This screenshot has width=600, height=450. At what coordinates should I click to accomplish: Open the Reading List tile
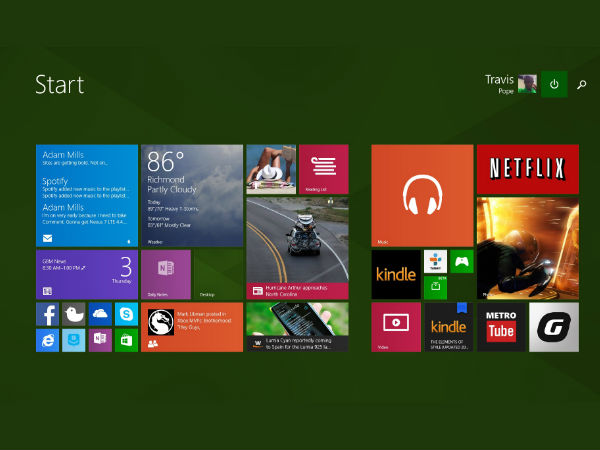(x=323, y=168)
